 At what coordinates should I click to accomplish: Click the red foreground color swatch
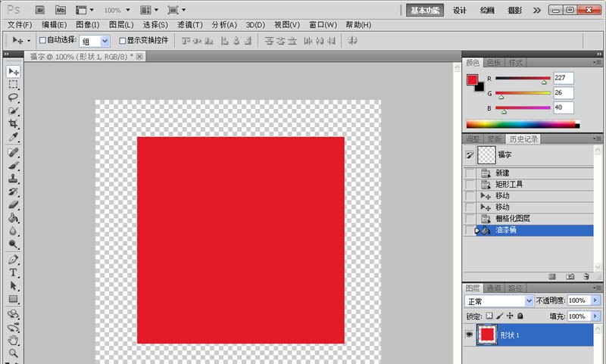(472, 80)
